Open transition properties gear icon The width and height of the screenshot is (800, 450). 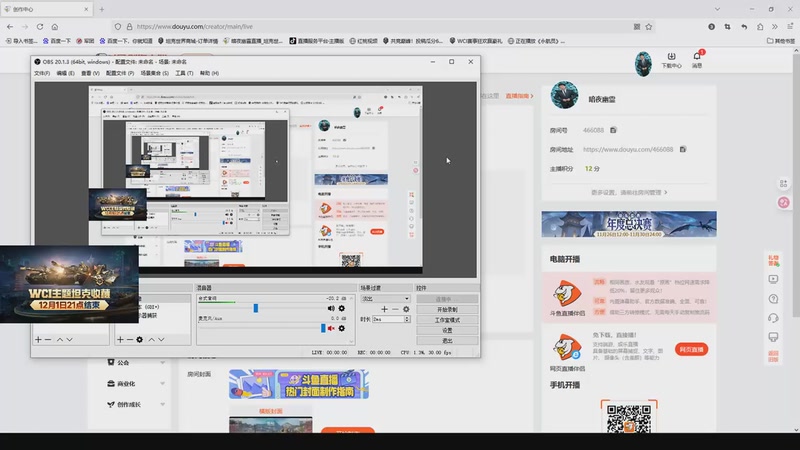click(x=406, y=309)
